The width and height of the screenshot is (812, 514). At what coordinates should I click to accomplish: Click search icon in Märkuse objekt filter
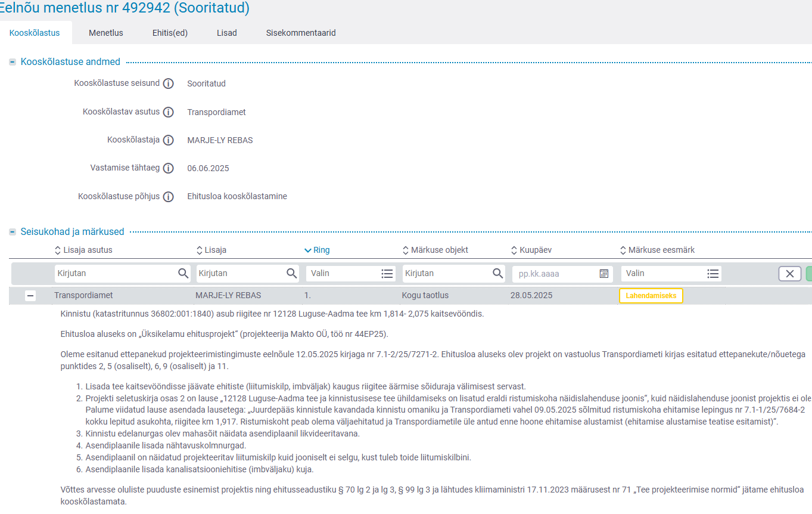click(x=497, y=273)
